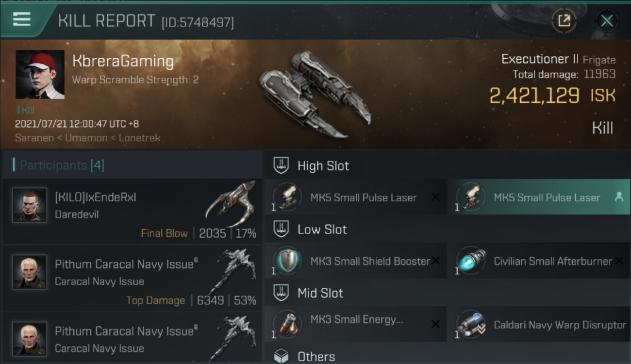Click the MK3 Small Energy module icon

(x=287, y=324)
